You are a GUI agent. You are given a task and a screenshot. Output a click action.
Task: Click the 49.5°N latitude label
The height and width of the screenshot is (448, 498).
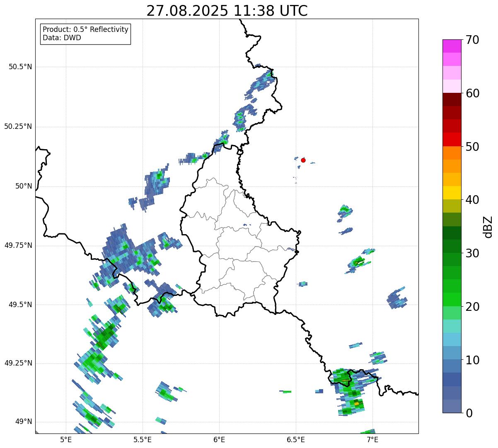pos(20,305)
